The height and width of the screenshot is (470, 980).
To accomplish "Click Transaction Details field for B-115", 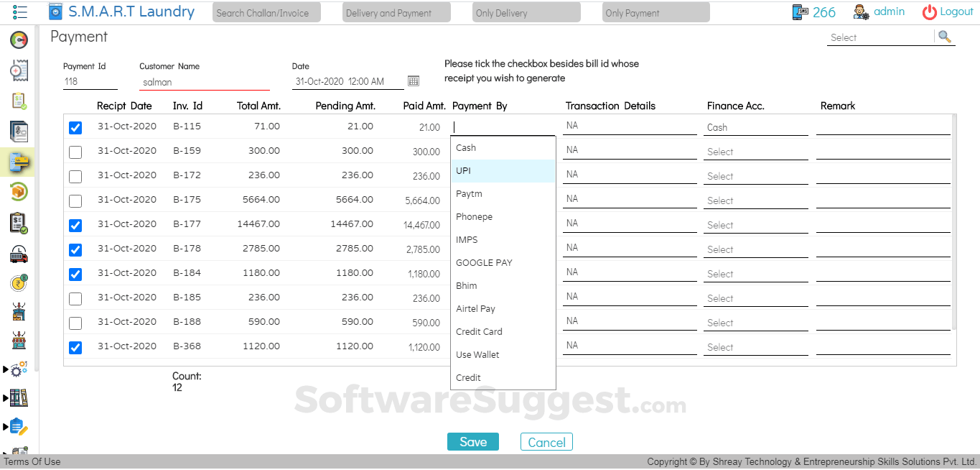I will [630, 126].
